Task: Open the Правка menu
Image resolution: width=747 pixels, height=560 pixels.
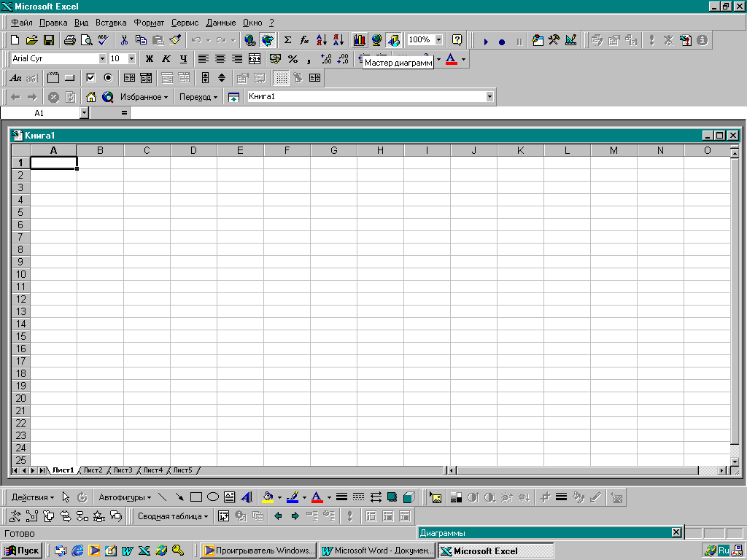Action: tap(53, 23)
